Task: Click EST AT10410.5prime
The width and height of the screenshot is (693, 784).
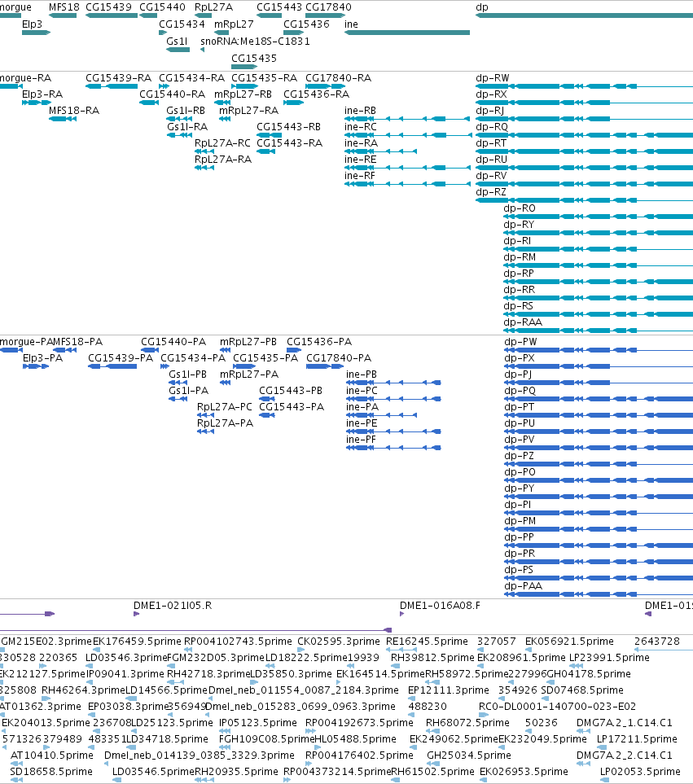Action: point(52,755)
